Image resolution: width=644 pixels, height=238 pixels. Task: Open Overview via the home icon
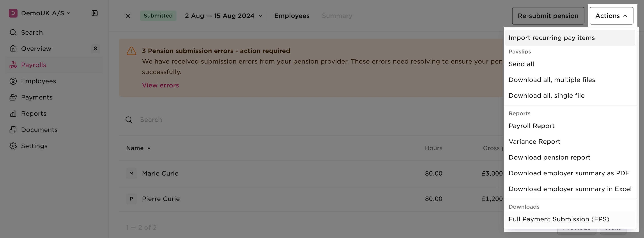point(13,48)
